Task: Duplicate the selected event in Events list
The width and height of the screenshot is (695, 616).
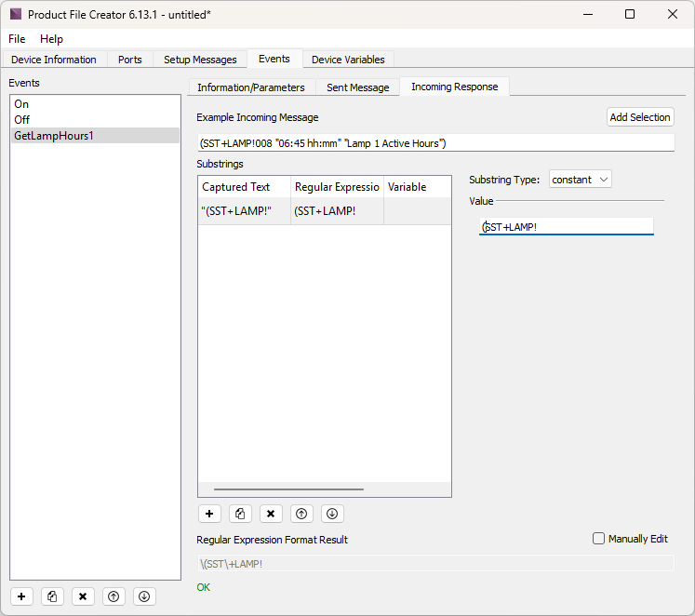Action: point(53,596)
